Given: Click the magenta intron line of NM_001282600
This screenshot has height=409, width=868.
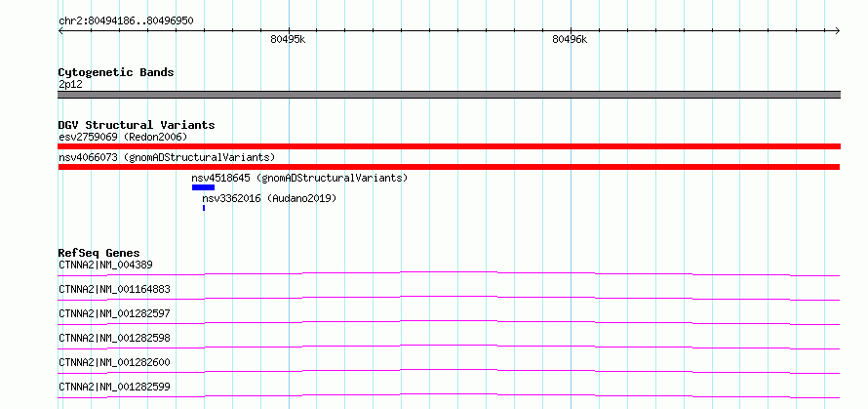Looking at the screenshot, I should (x=449, y=371).
